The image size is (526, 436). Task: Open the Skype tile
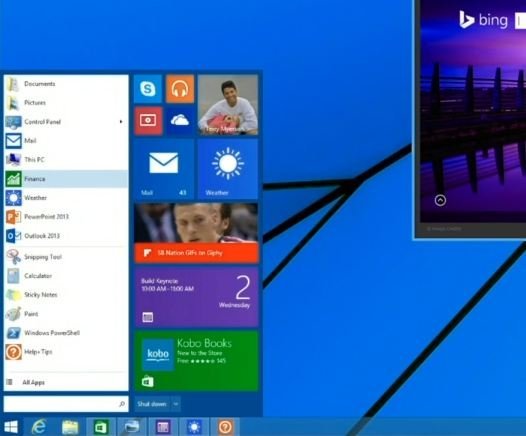coord(148,89)
